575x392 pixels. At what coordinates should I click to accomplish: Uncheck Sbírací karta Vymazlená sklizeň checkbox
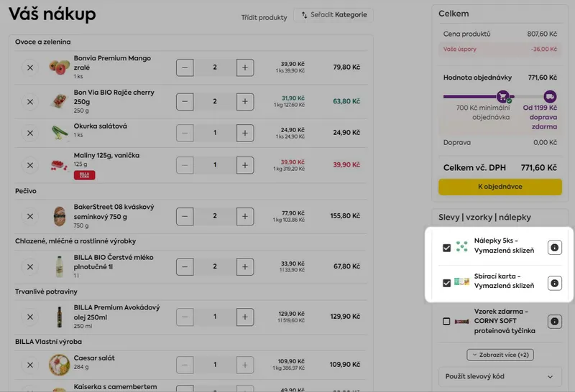coord(447,283)
